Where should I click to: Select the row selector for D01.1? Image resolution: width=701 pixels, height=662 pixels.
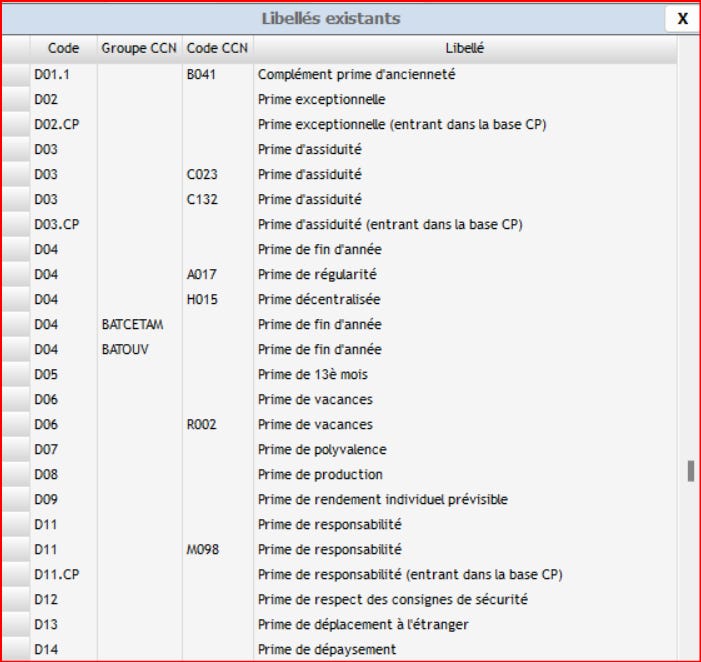pyautogui.click(x=16, y=74)
